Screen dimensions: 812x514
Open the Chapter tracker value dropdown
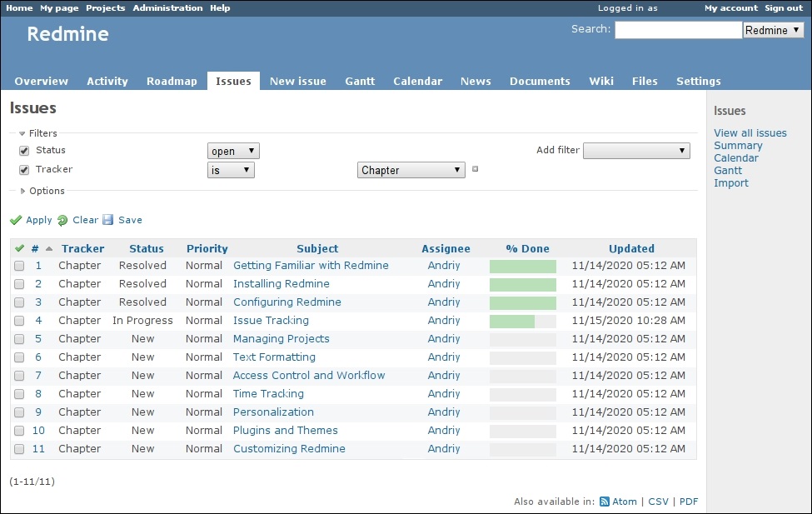[x=411, y=170]
